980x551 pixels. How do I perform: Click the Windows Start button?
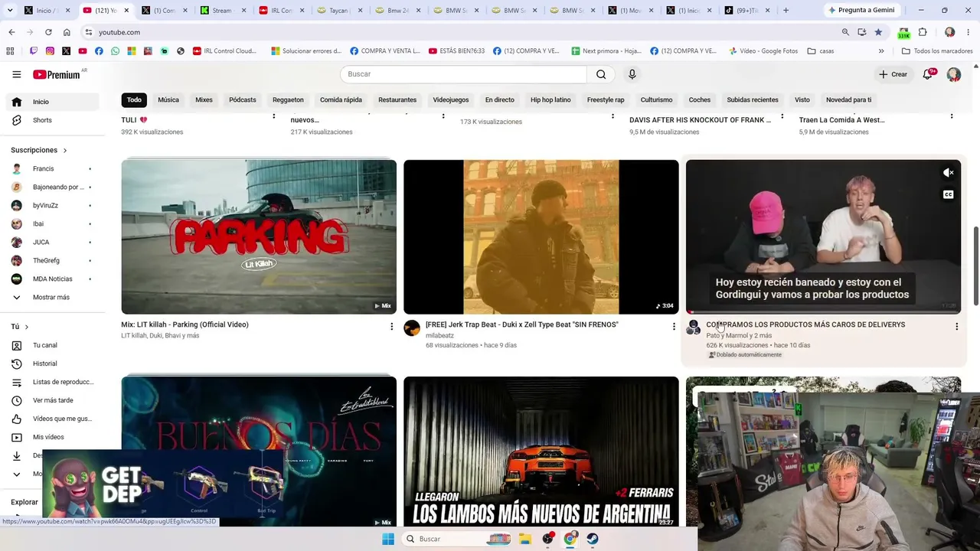[388, 539]
